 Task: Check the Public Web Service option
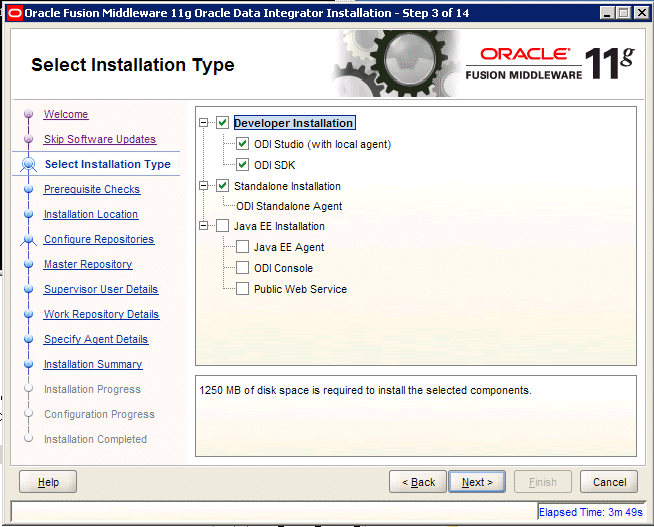(x=242, y=289)
